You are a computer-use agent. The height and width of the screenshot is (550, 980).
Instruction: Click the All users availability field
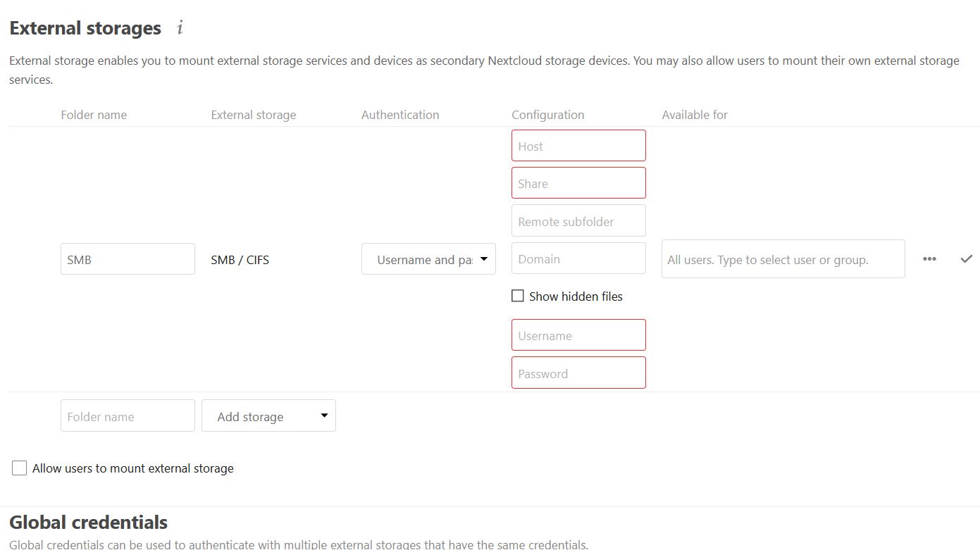point(783,259)
